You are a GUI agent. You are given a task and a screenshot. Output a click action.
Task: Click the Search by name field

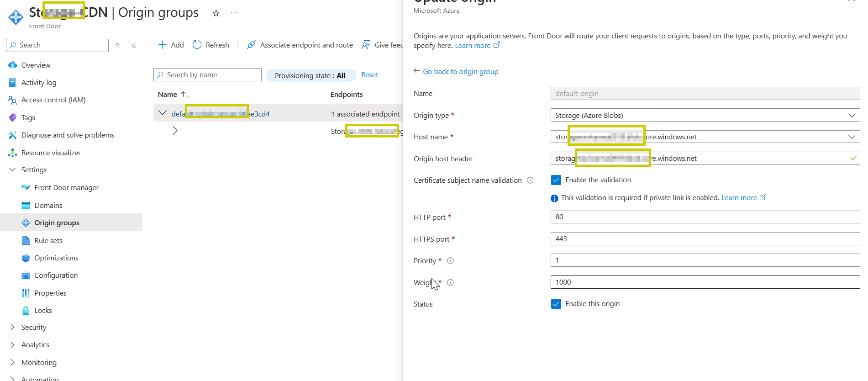point(207,75)
